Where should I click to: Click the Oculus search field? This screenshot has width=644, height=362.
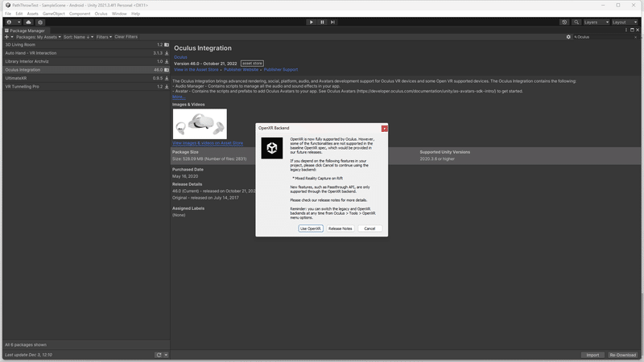[604, 37]
